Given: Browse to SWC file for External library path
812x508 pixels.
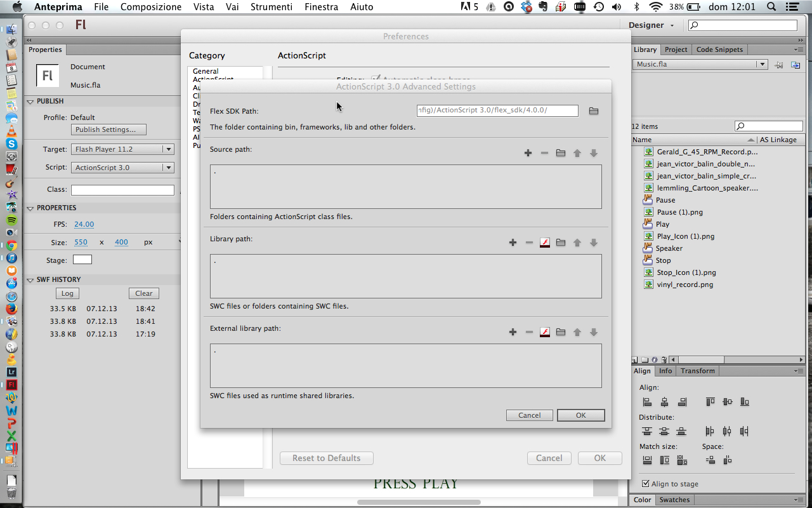Looking at the screenshot, I should (x=544, y=332).
